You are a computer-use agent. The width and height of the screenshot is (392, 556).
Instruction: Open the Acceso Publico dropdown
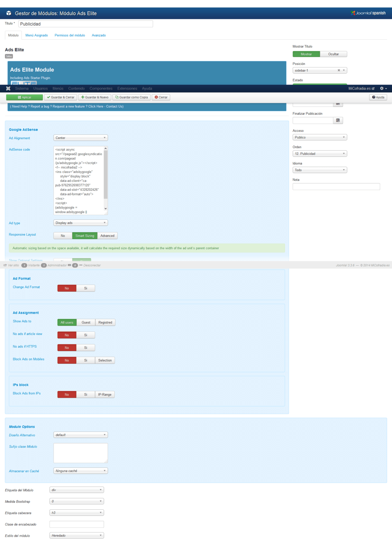click(320, 137)
